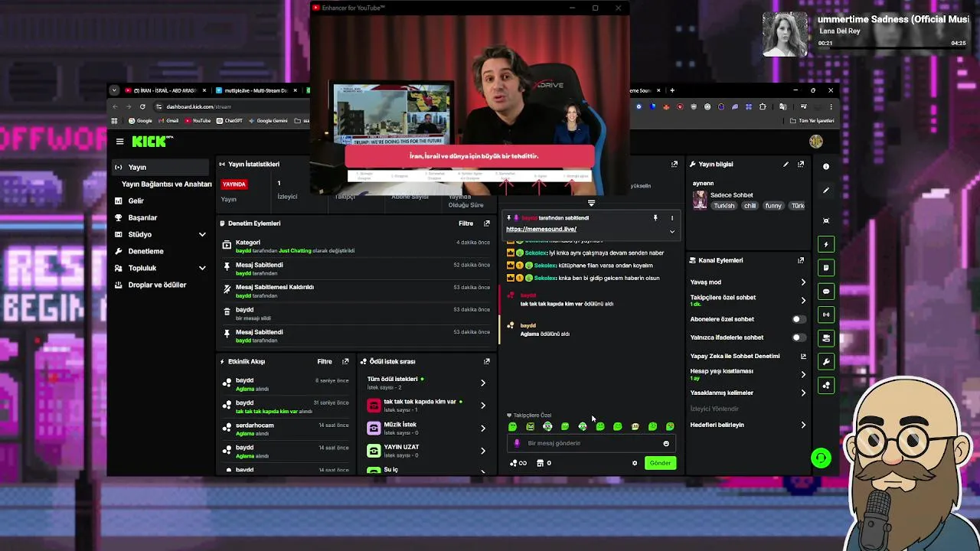Click the Turkish tag in Yayın bilgisi
Screen dimensions: 980x551
[x=724, y=206]
